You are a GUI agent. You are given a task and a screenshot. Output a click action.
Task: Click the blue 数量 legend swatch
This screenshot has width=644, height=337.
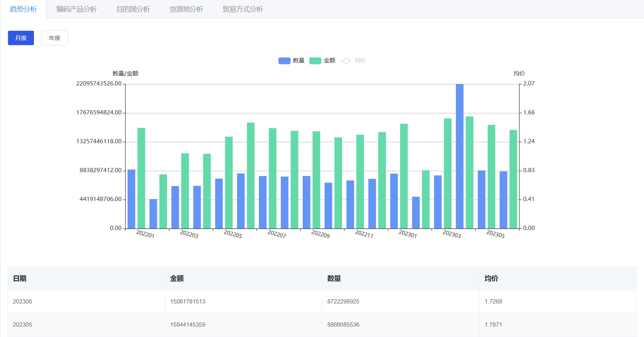click(284, 60)
